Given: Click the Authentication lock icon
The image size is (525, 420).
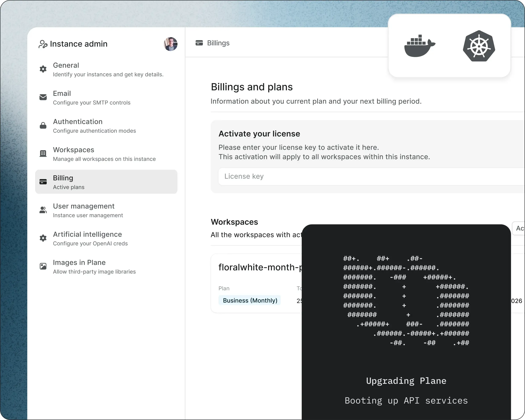Looking at the screenshot, I should pyautogui.click(x=43, y=125).
